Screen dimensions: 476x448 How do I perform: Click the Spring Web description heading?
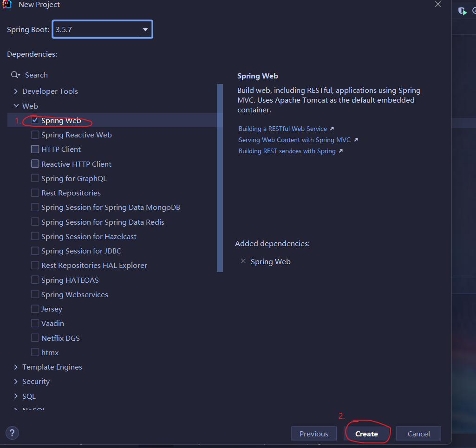pyautogui.click(x=257, y=76)
